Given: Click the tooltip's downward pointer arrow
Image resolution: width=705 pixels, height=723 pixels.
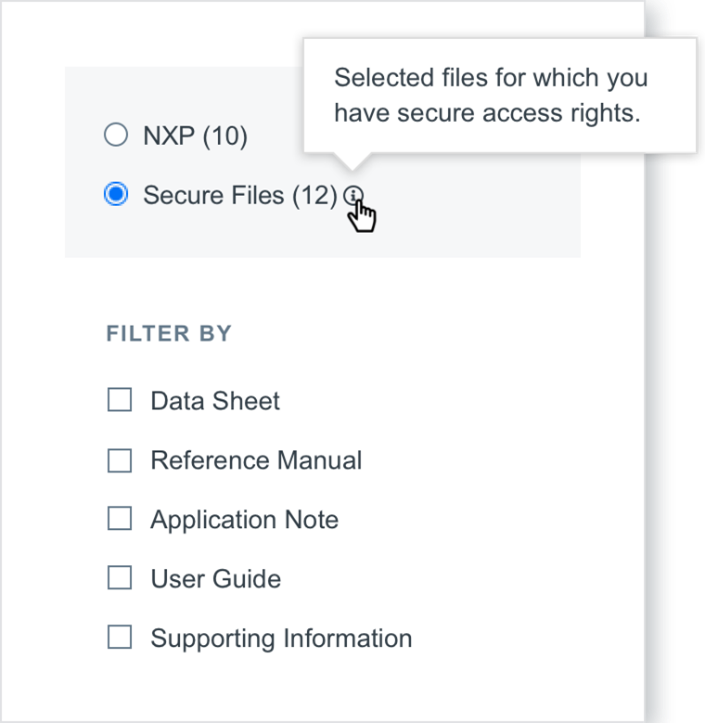Looking at the screenshot, I should [x=351, y=162].
